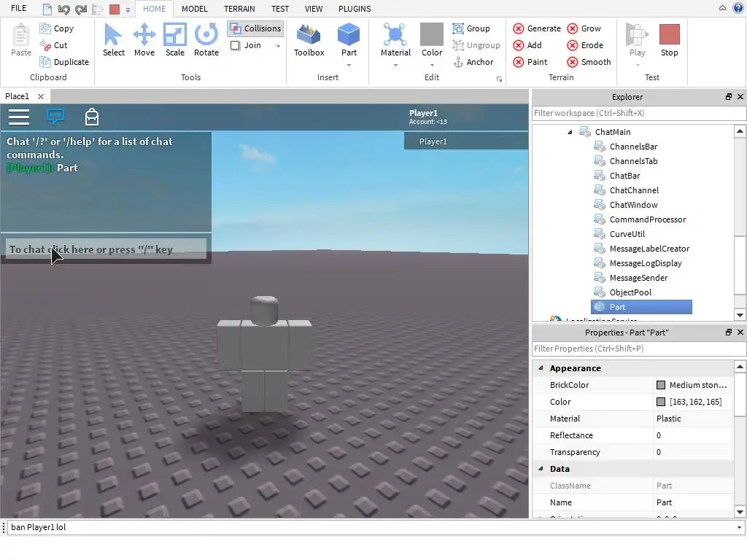Select ChatWindow in Explorer
Image resolution: width=747 pixels, height=560 pixels.
click(626, 205)
